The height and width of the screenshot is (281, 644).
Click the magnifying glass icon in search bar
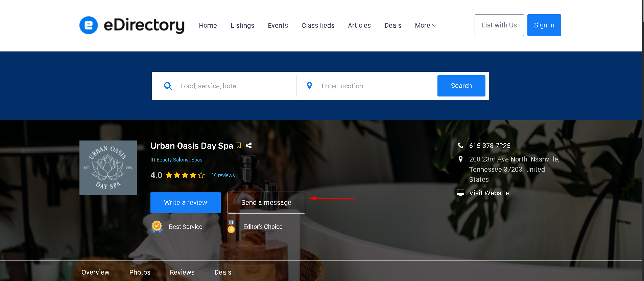(168, 86)
